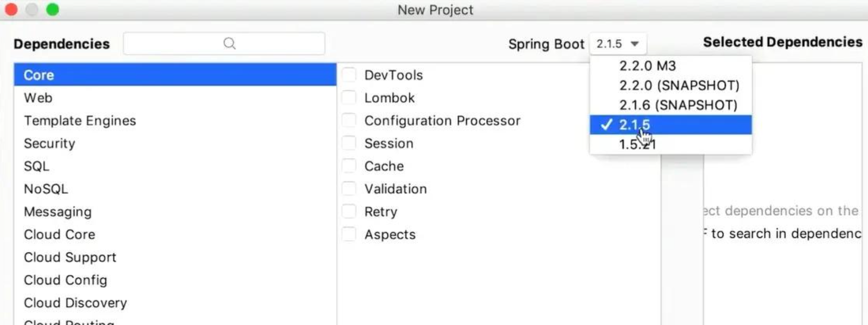Viewport: 868px width, 325px height.
Task: Enable the Cache checkbox
Action: tap(349, 166)
